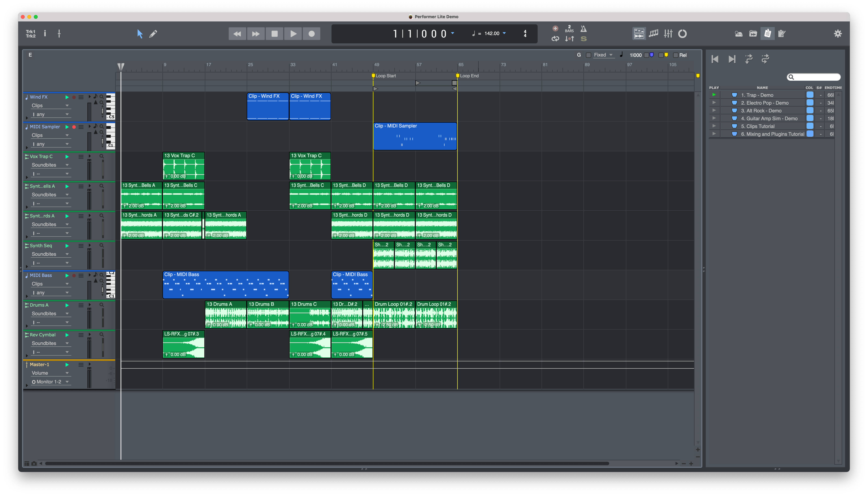Open the Rev Cymbal track menu icon

point(81,335)
